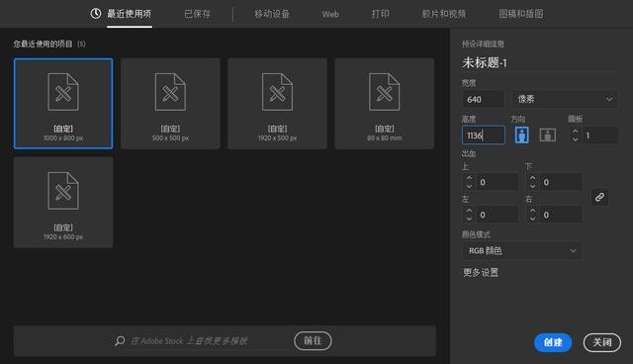Decrease the left bleed (左) value
Image resolution: width=633 pixels, height=364 pixels.
click(x=469, y=219)
